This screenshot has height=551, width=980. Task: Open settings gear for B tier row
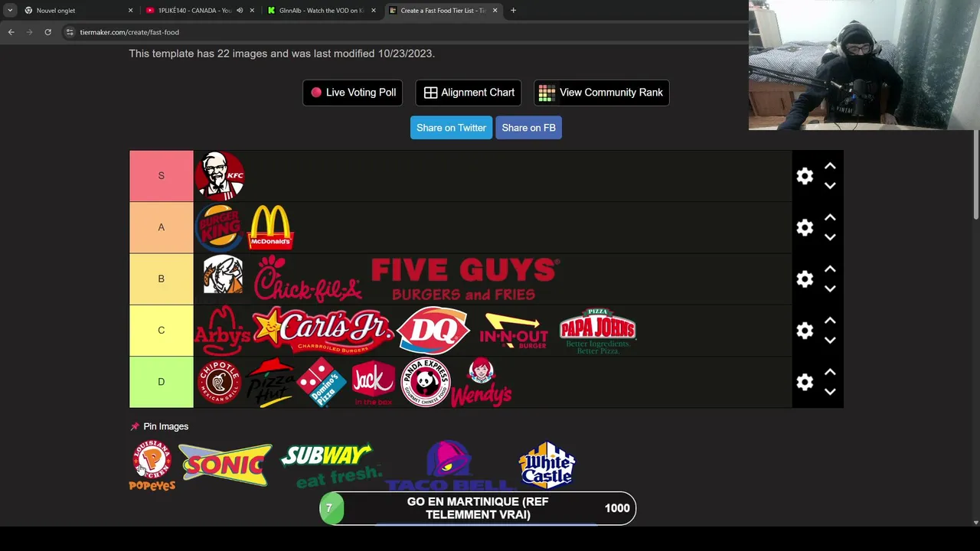pos(805,279)
